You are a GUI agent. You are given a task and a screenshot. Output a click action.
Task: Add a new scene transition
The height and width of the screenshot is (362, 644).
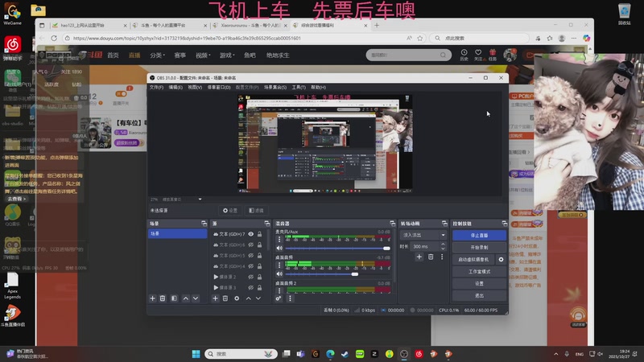pos(419,257)
